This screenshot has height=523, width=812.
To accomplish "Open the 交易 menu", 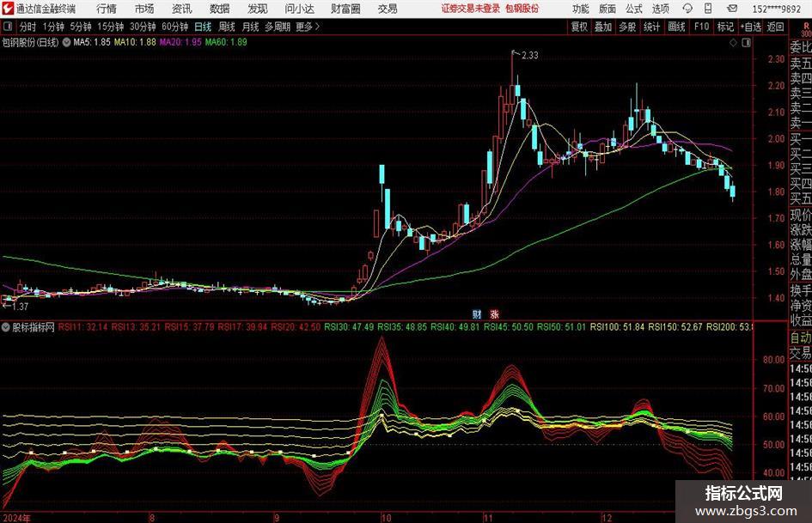I will click(x=388, y=9).
